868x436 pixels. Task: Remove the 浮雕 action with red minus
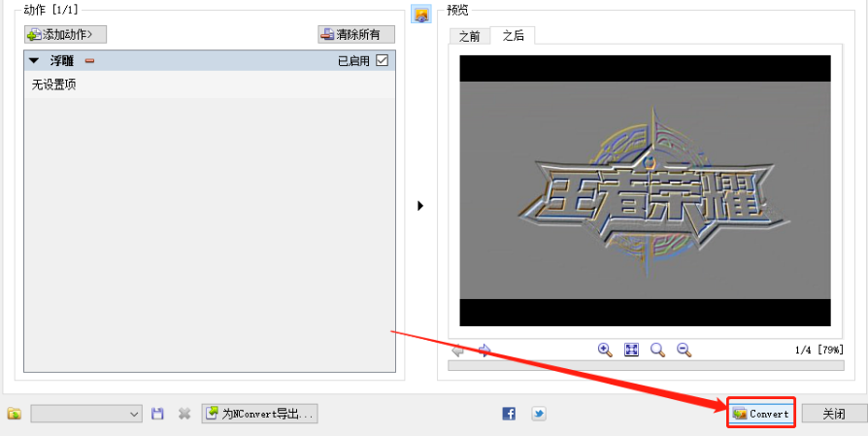tap(89, 61)
